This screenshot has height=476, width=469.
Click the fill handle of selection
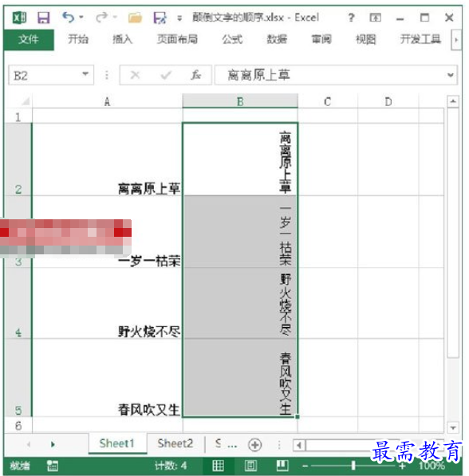click(x=298, y=417)
